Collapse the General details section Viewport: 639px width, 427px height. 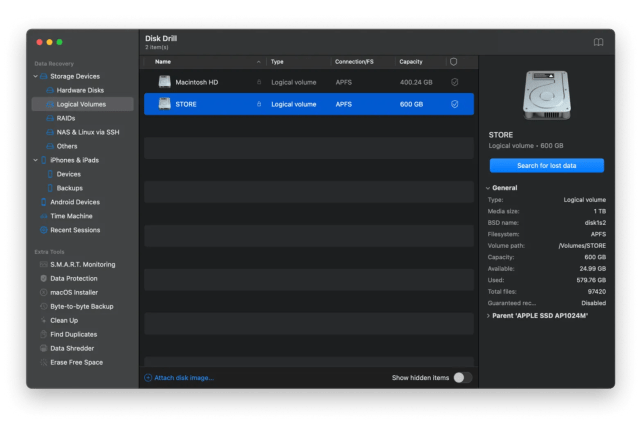click(488, 188)
